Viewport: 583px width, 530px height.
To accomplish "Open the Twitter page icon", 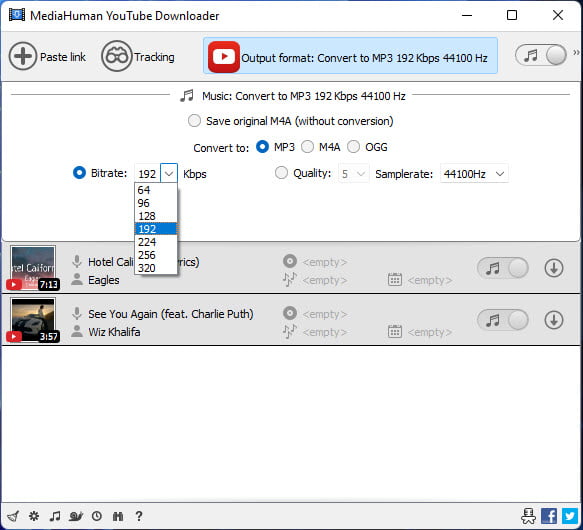I will (570, 516).
